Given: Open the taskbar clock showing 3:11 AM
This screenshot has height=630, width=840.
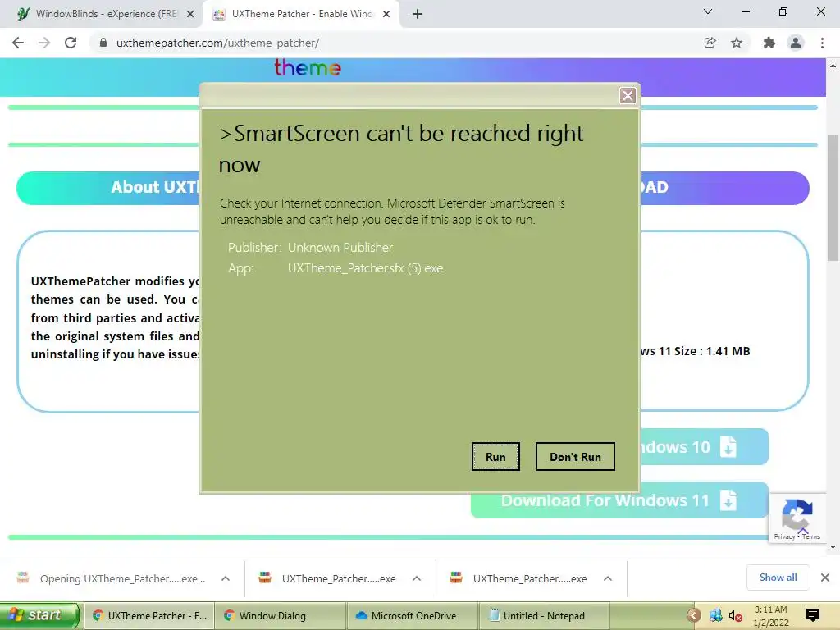Looking at the screenshot, I should (770, 616).
